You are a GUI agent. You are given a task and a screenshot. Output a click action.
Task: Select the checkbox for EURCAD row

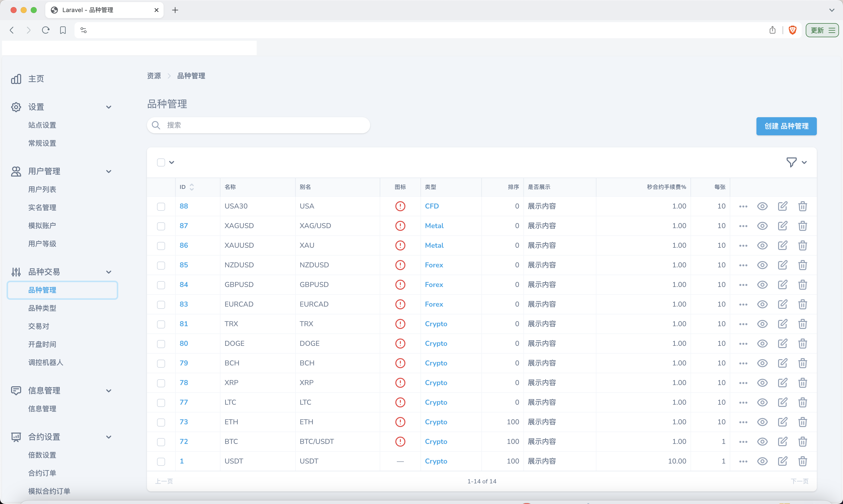point(161,305)
